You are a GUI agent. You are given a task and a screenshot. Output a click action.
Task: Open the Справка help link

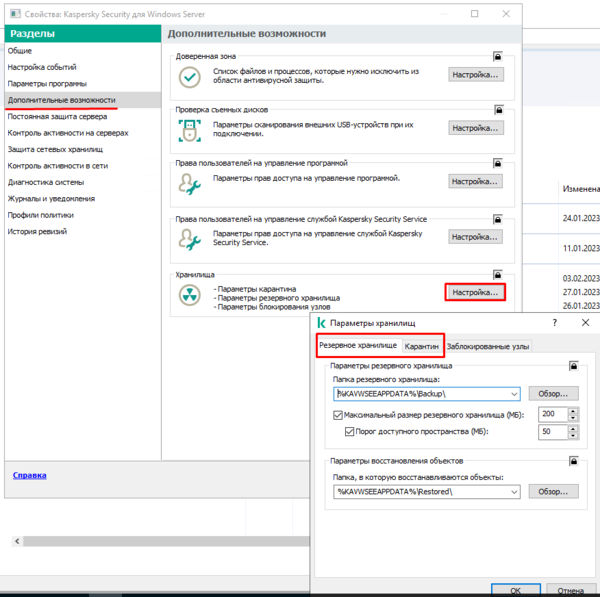[29, 475]
